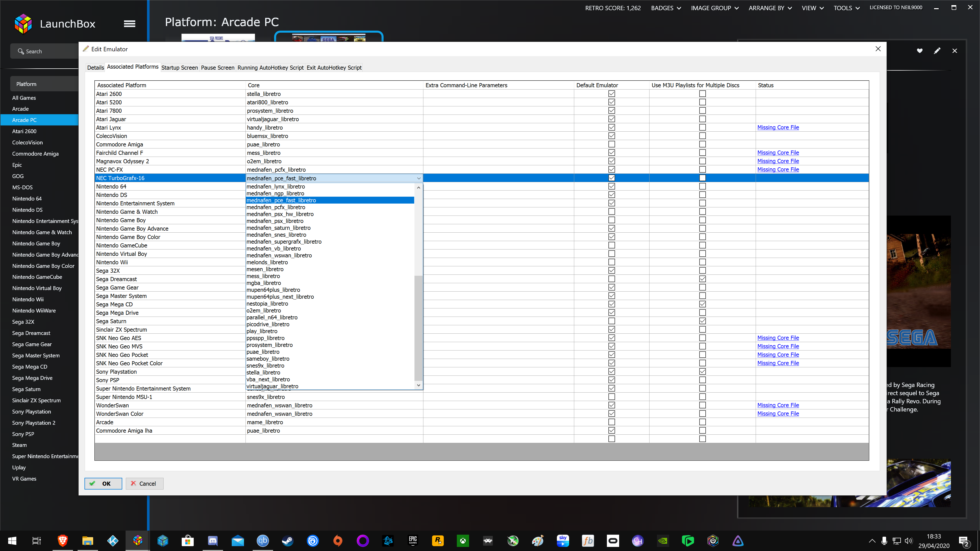
Task: Open Task View from the taskbar
Action: pos(36,541)
